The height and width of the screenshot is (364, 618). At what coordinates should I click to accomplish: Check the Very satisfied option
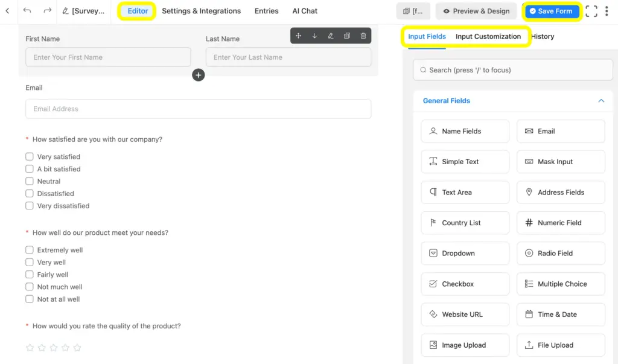[29, 156]
